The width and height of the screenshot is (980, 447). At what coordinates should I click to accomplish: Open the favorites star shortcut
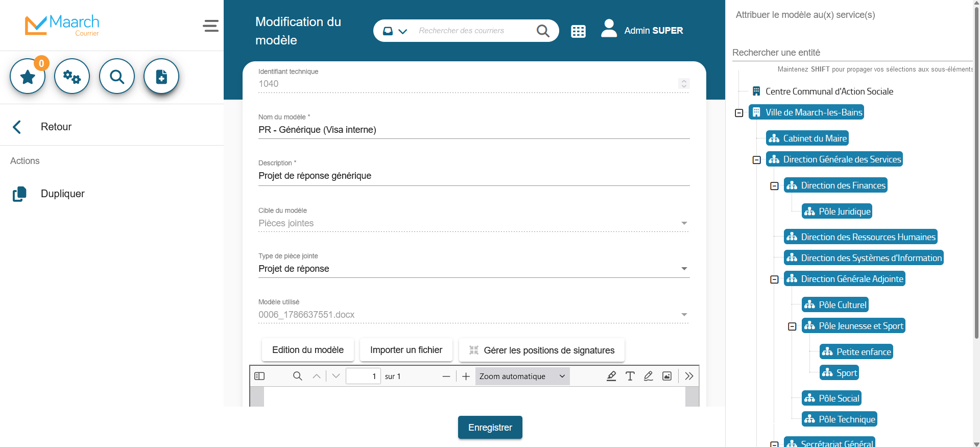pyautogui.click(x=28, y=77)
